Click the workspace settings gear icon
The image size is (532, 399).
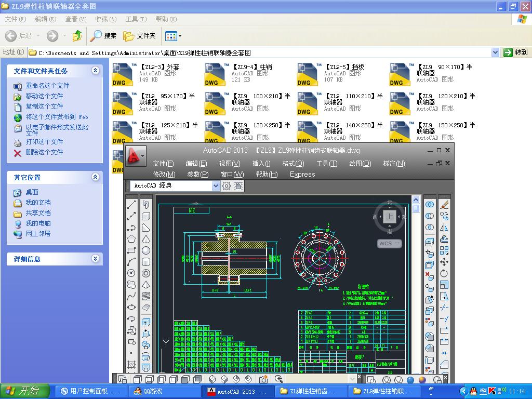227,186
